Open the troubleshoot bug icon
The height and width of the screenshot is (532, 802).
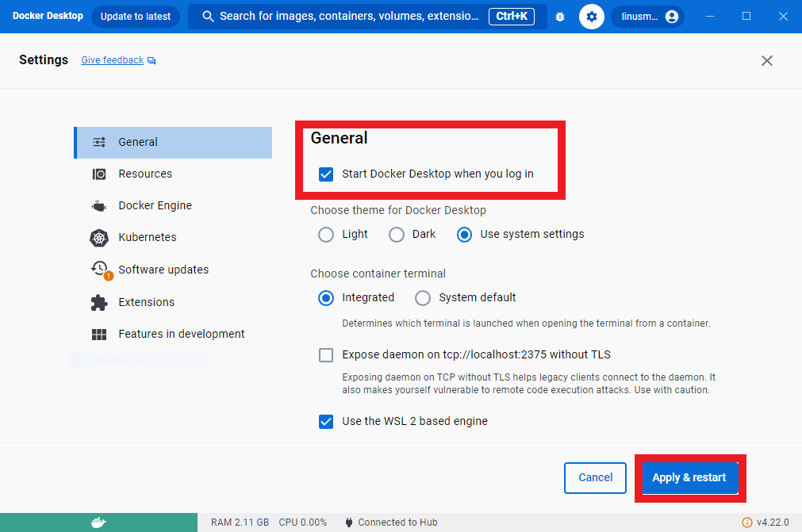click(x=560, y=17)
